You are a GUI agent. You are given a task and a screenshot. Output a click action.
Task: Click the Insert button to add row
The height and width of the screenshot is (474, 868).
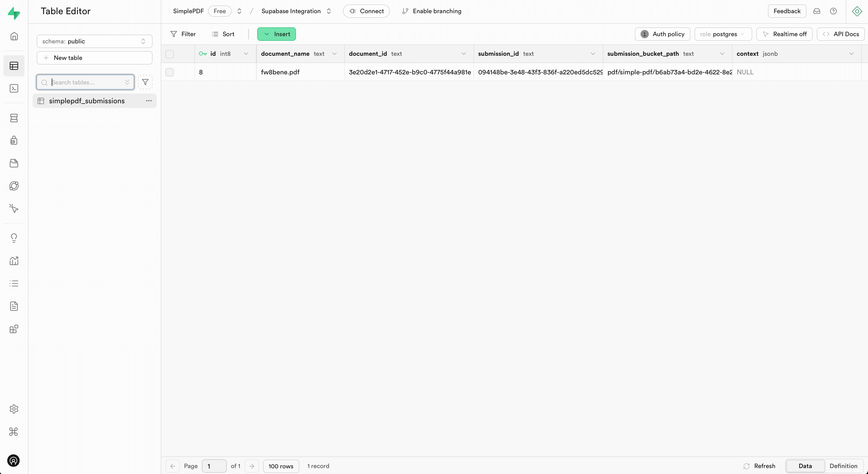tap(276, 34)
